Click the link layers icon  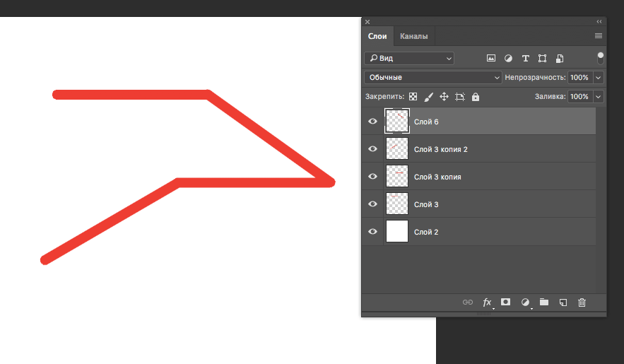pyautogui.click(x=468, y=303)
